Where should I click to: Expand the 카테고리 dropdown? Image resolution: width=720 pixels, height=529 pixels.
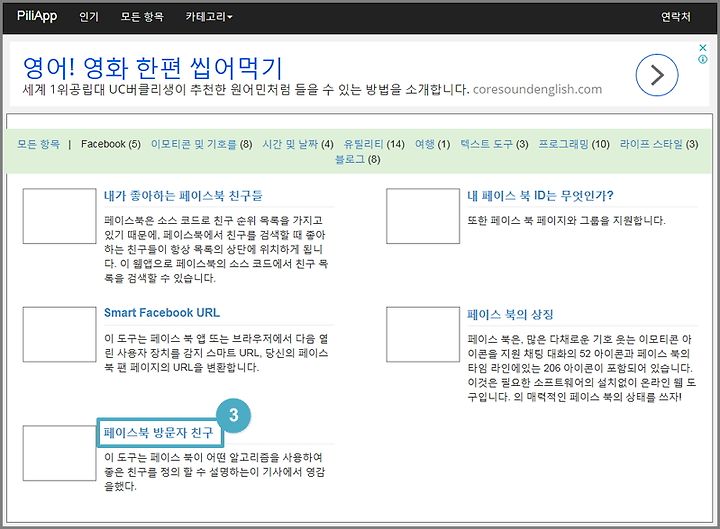(x=209, y=17)
